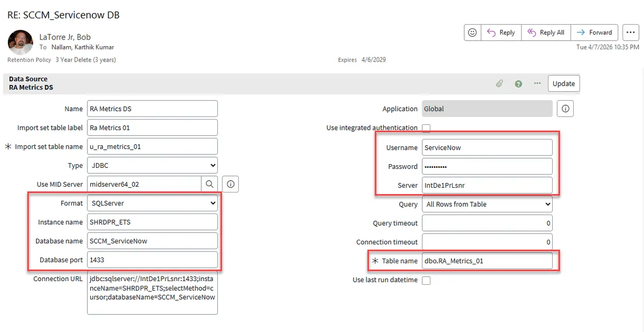Search MID Server with magnifier icon
644x332 pixels.
coord(209,184)
